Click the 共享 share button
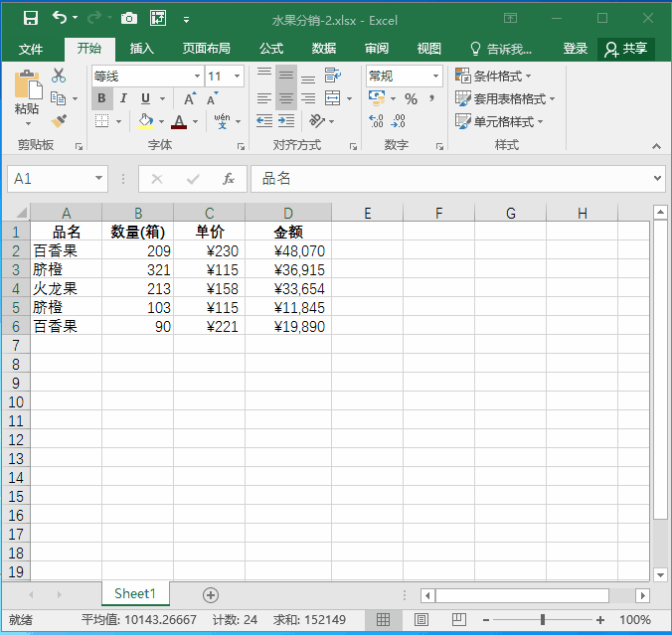Image resolution: width=672 pixels, height=635 pixels. [626, 49]
